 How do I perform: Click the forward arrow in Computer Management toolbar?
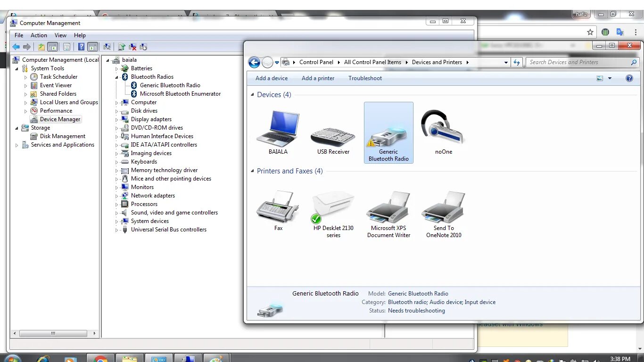pos(27,47)
